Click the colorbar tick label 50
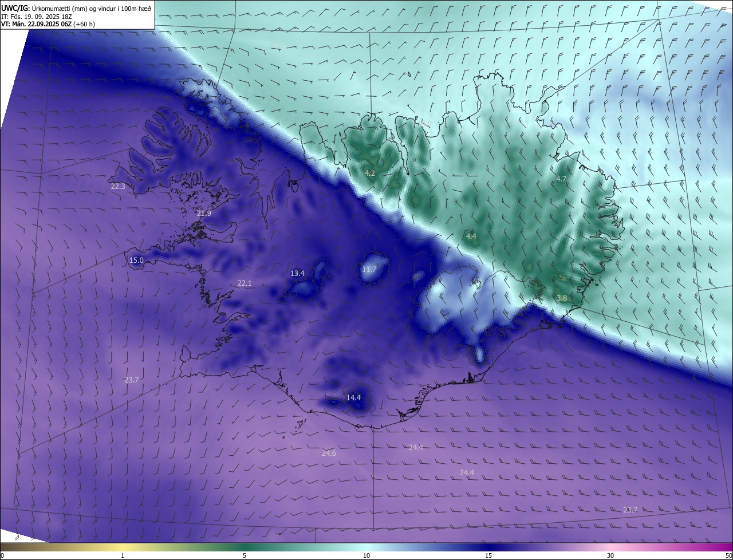 coord(728,555)
